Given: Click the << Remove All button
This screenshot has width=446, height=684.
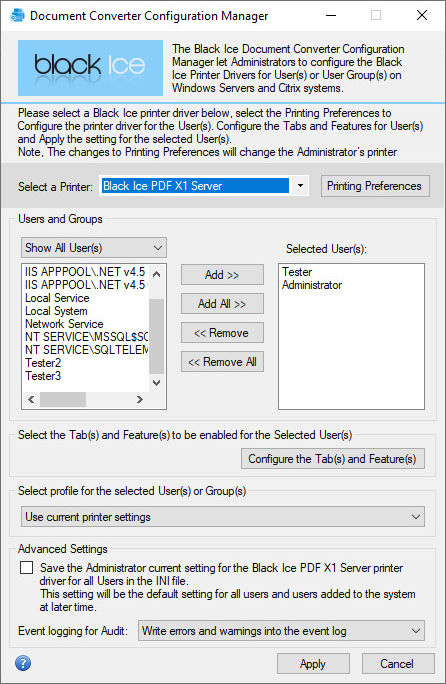Looking at the screenshot, I should [222, 362].
